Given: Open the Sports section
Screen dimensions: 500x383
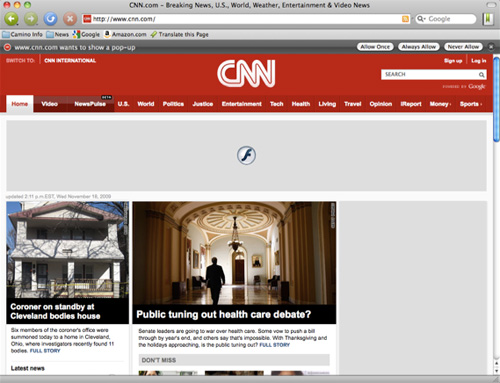Looking at the screenshot, I should (471, 104).
